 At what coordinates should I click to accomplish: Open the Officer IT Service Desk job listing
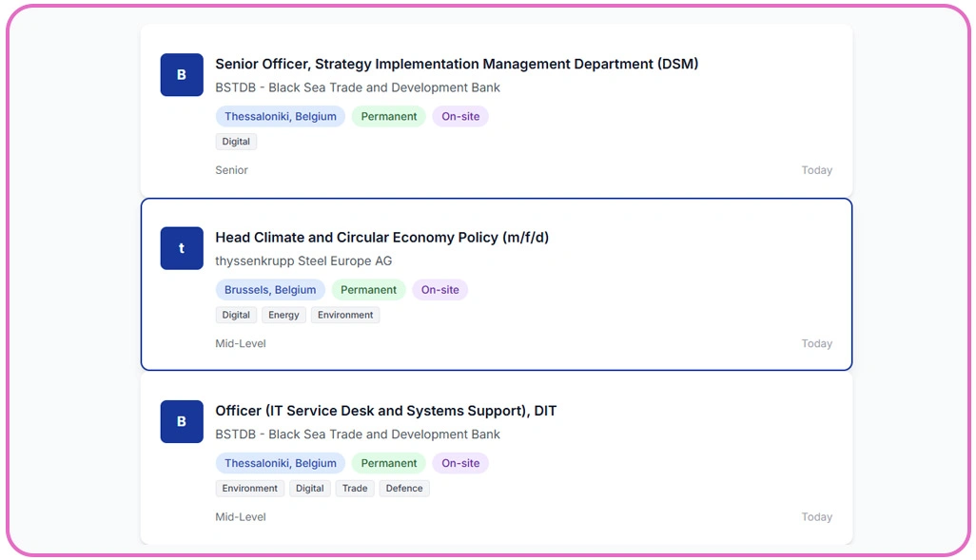(386, 411)
